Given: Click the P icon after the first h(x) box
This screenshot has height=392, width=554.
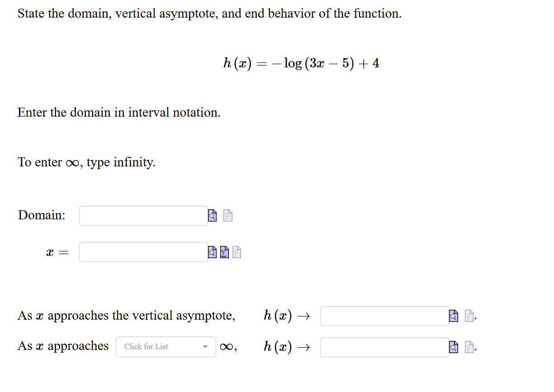Looking at the screenshot, I should coord(468,316).
